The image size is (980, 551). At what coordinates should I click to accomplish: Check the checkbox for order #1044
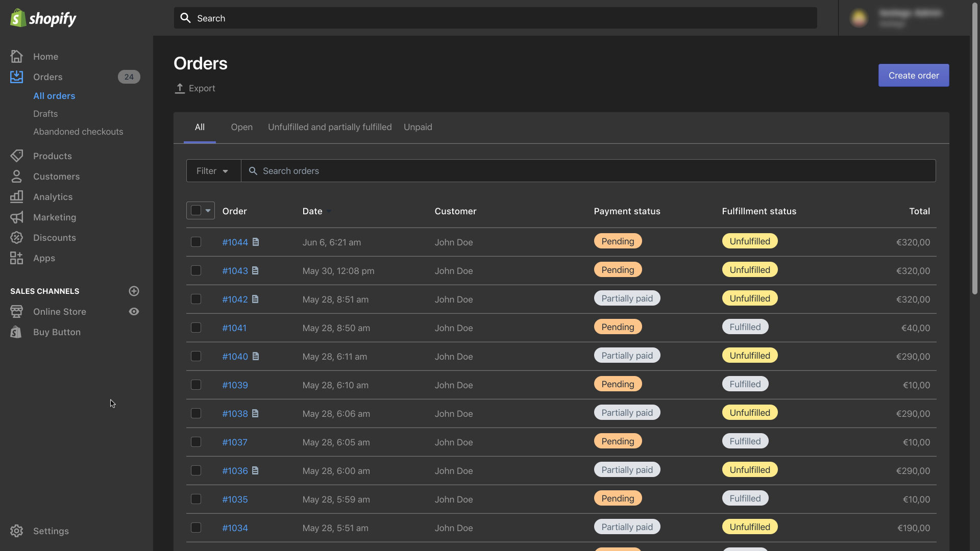click(196, 242)
